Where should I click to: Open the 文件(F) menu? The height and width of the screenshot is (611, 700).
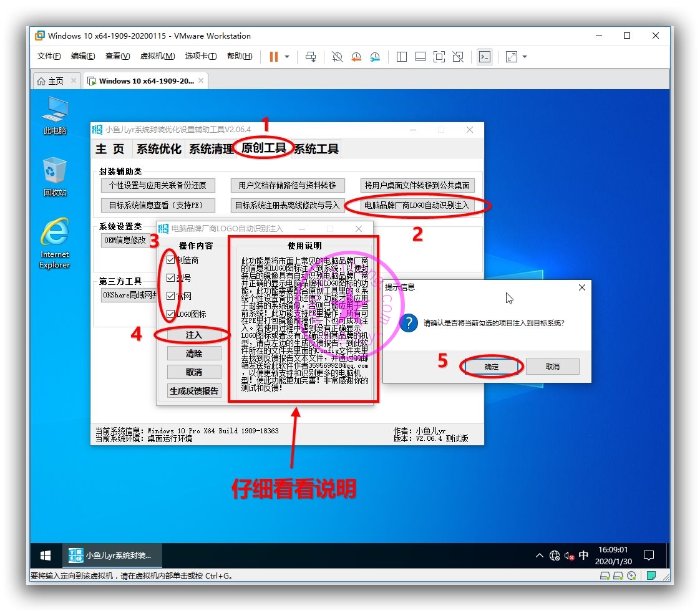click(x=49, y=56)
